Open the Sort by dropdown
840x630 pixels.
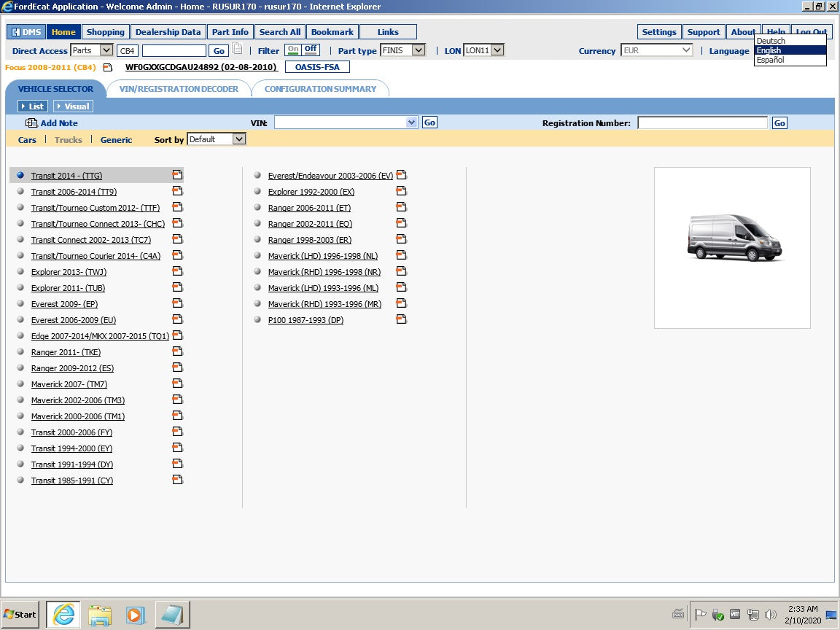tap(239, 139)
